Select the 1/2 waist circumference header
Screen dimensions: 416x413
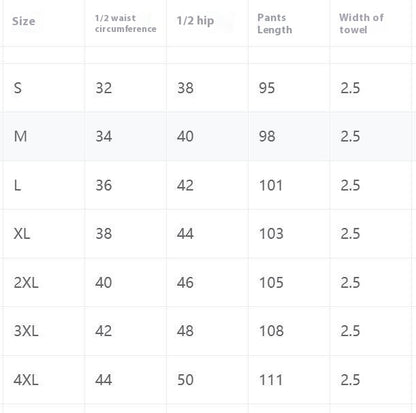[x=125, y=23]
